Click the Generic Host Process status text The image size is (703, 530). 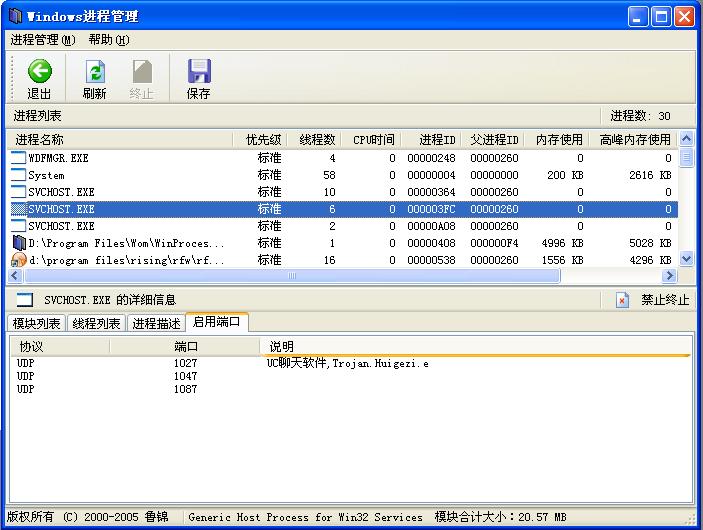[305, 517]
